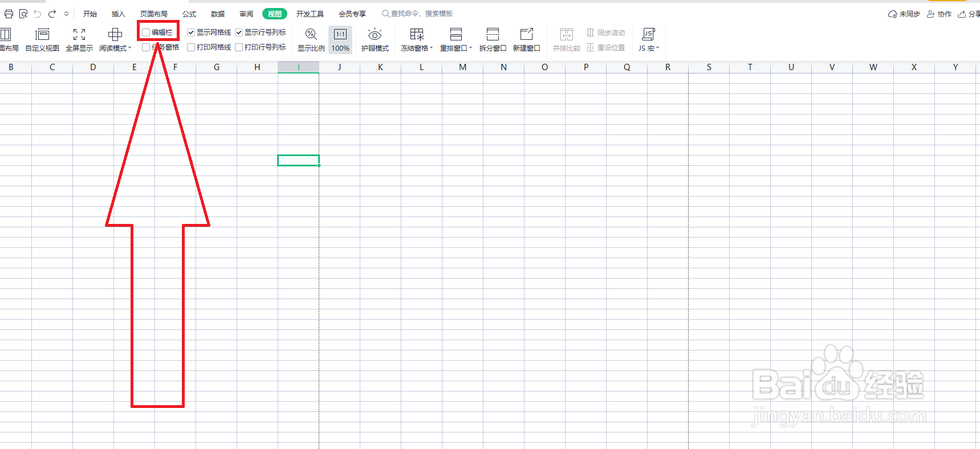Open the 显示比例 zoom dialog

tap(311, 40)
